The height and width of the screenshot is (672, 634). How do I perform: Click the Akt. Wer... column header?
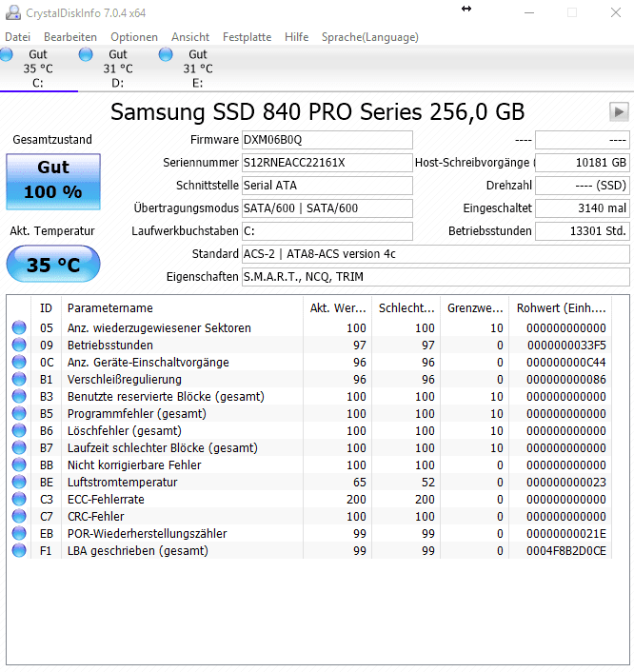(x=337, y=308)
